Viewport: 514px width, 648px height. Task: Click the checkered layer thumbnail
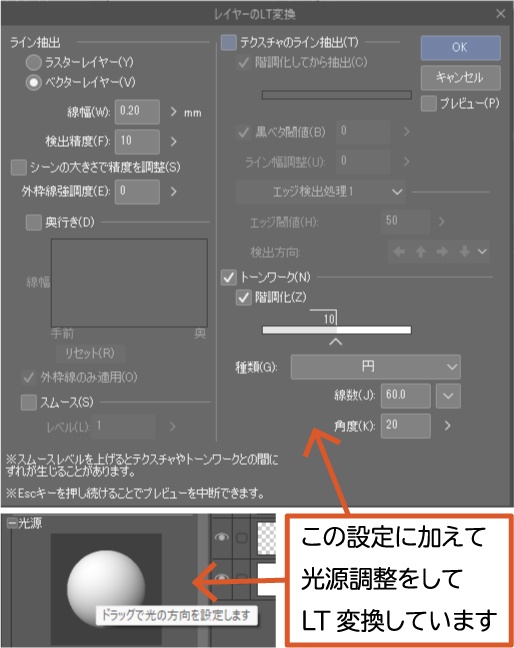click(267, 538)
